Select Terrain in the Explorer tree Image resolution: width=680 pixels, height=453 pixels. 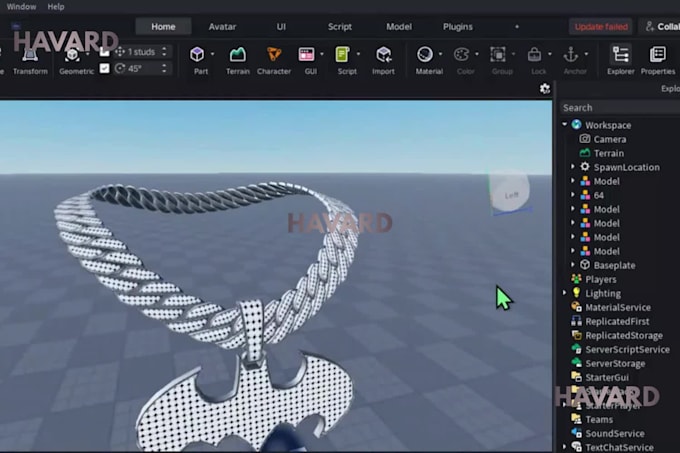coord(608,153)
